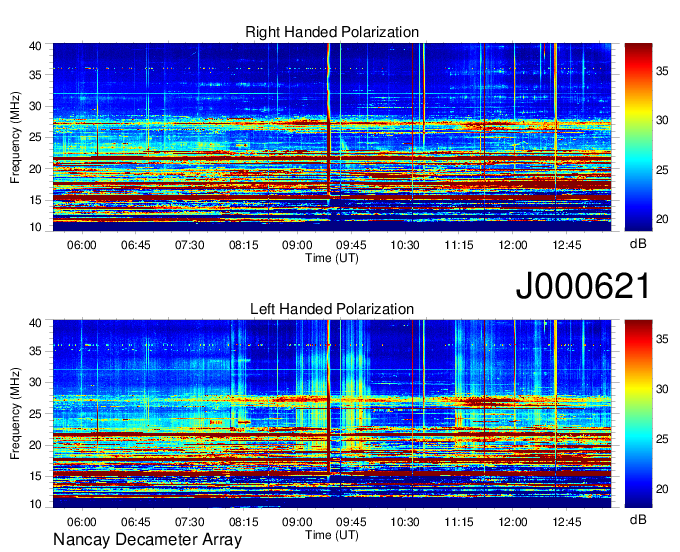Click the Left Handed plot's dB color bar
Viewport: 680px width, 552px height.
click(x=638, y=414)
